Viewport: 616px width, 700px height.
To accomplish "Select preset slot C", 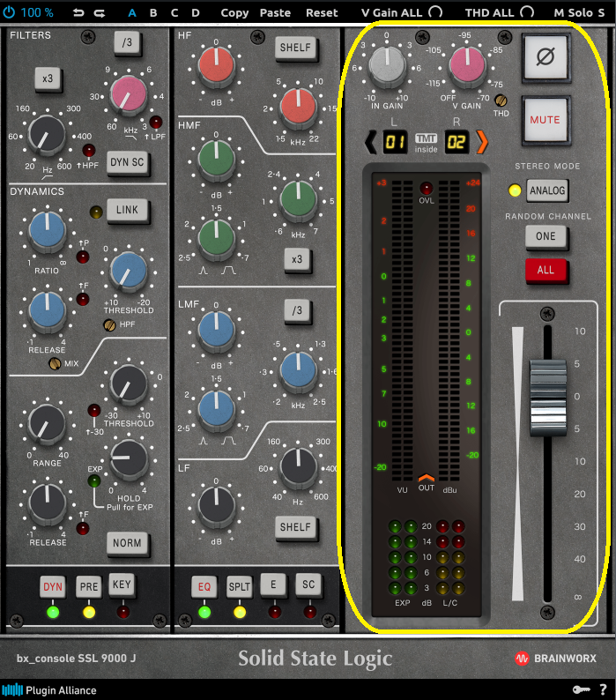I will click(x=174, y=12).
